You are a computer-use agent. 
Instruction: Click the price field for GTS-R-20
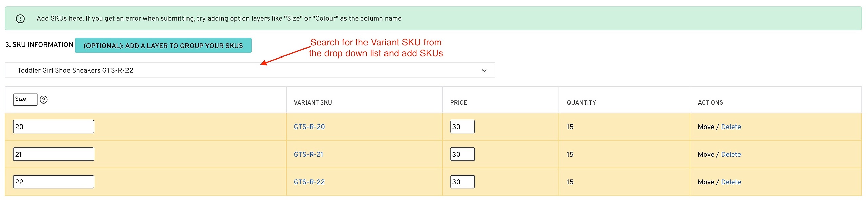tap(462, 127)
